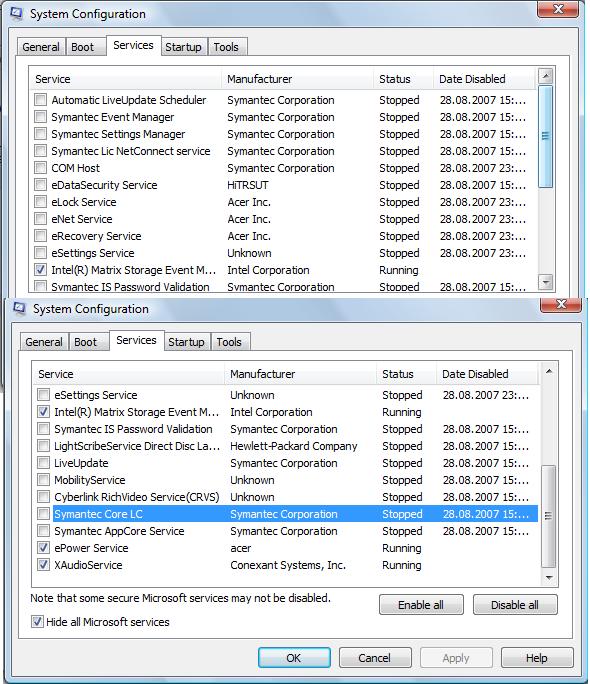Enable eNet Service checkbox
Image resolution: width=590 pixels, height=684 pixels.
coord(41,219)
